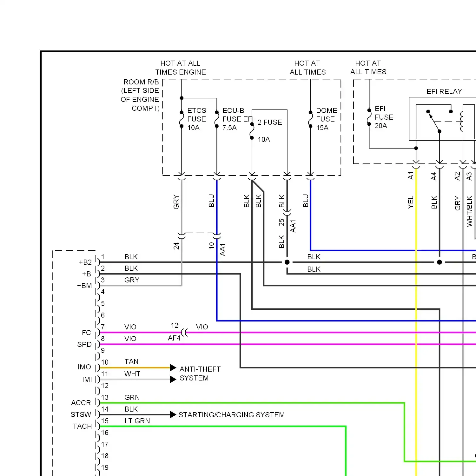Image resolution: width=476 pixels, height=476 pixels.
Task: Click the TACH terminal label
Action: tap(82, 426)
